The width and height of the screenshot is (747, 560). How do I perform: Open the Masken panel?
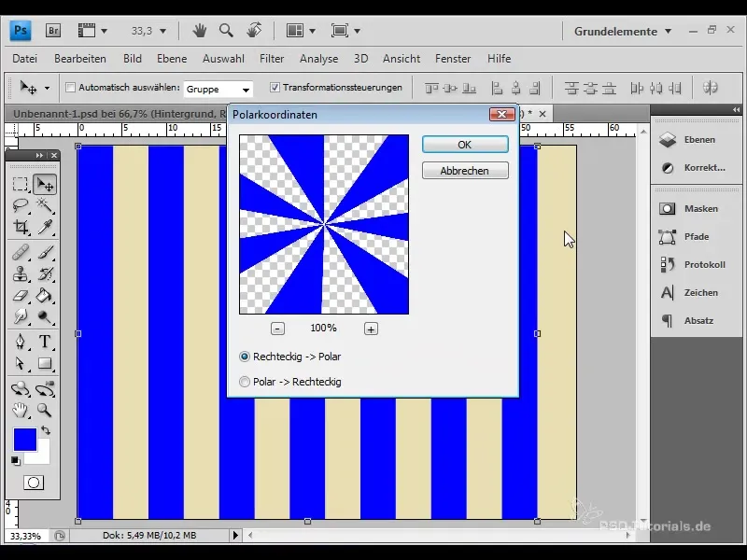tap(688, 208)
